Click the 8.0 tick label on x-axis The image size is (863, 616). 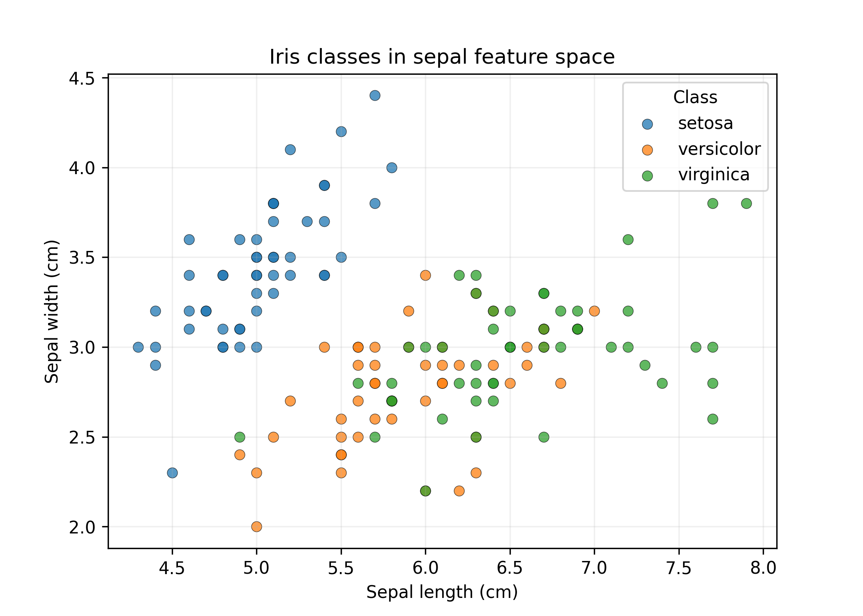(763, 568)
